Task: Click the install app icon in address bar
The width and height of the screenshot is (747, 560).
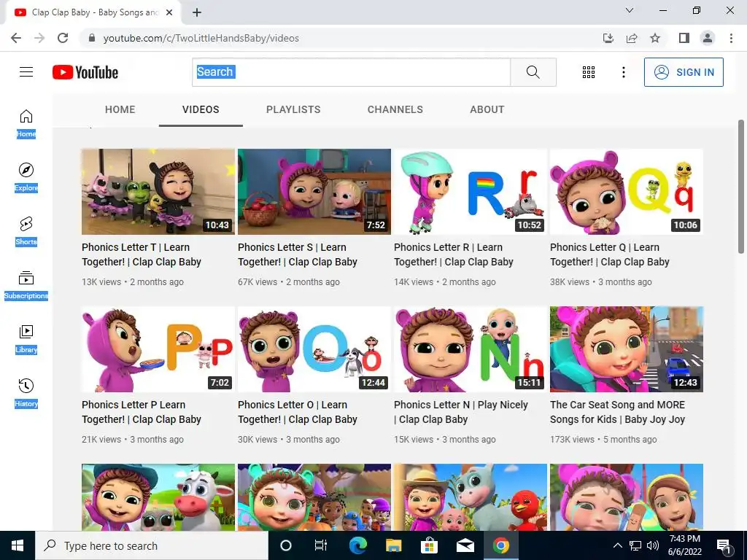Action: (608, 38)
